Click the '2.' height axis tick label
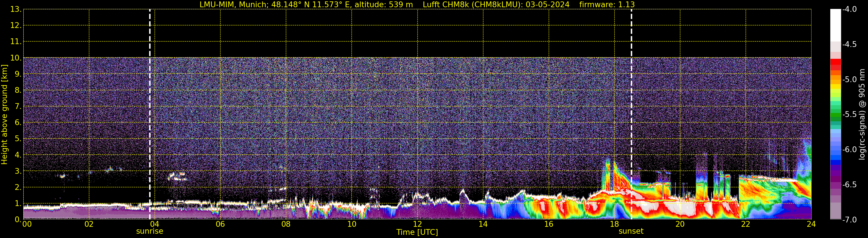Viewport: 868px width, 238px height. [x=18, y=188]
